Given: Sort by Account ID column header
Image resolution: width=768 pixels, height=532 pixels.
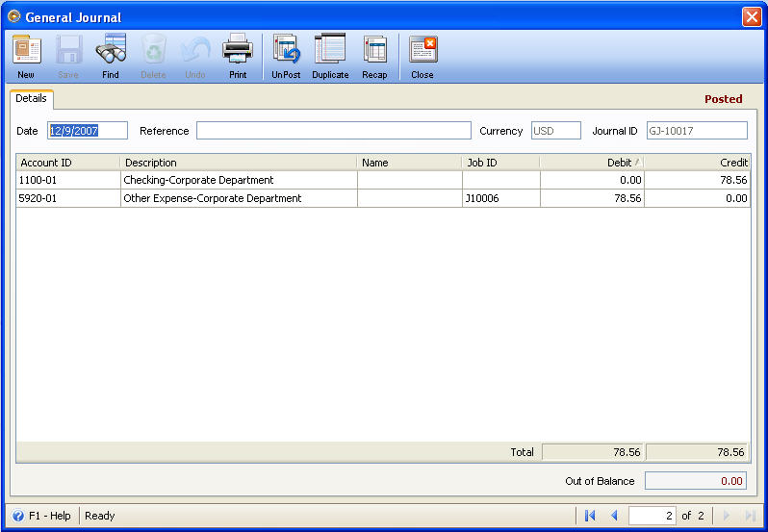Looking at the screenshot, I should tap(68, 163).
